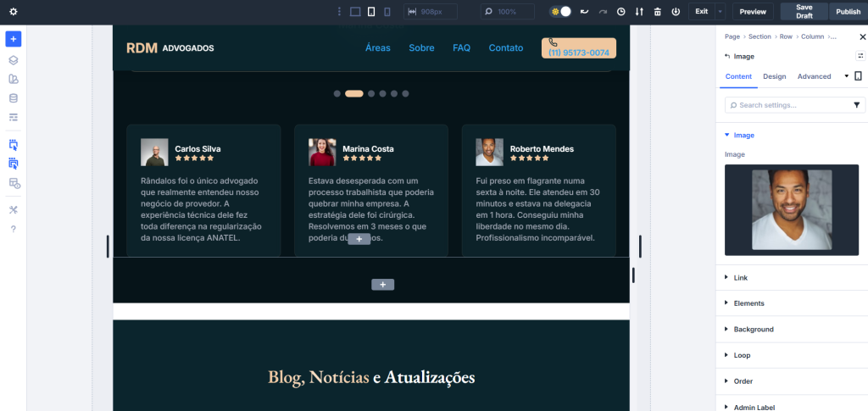
Task: Click Row in the breadcrumb
Action: click(x=786, y=36)
